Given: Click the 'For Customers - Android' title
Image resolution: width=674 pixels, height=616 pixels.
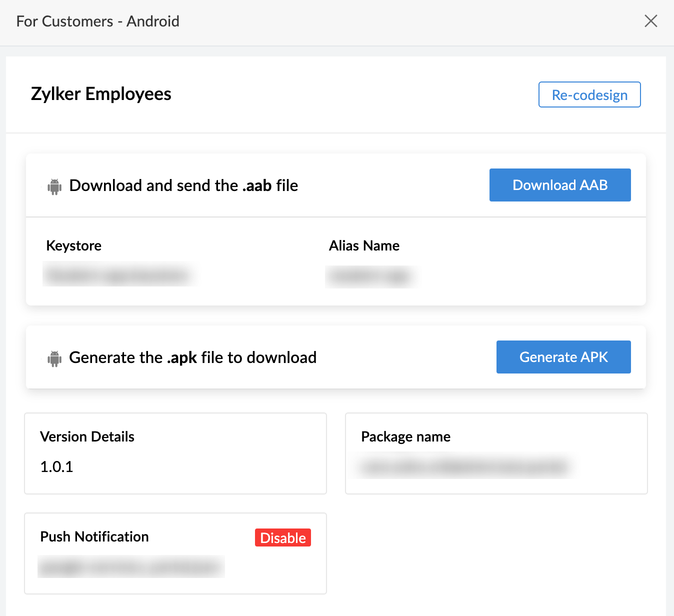Looking at the screenshot, I should point(98,21).
